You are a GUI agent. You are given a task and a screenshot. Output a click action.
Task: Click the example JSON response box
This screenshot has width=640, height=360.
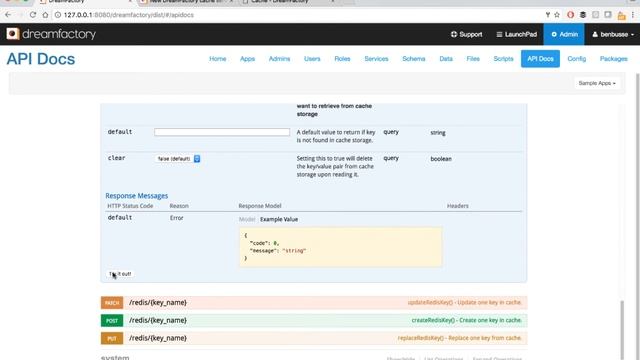tap(340, 247)
